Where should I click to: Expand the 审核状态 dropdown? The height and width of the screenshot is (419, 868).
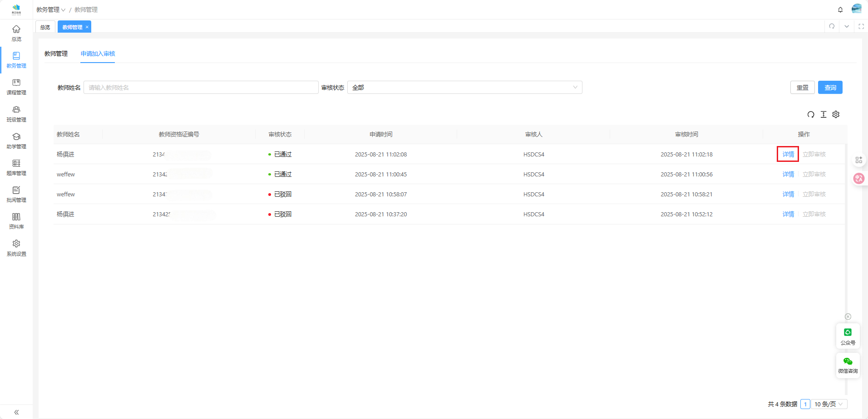(464, 88)
